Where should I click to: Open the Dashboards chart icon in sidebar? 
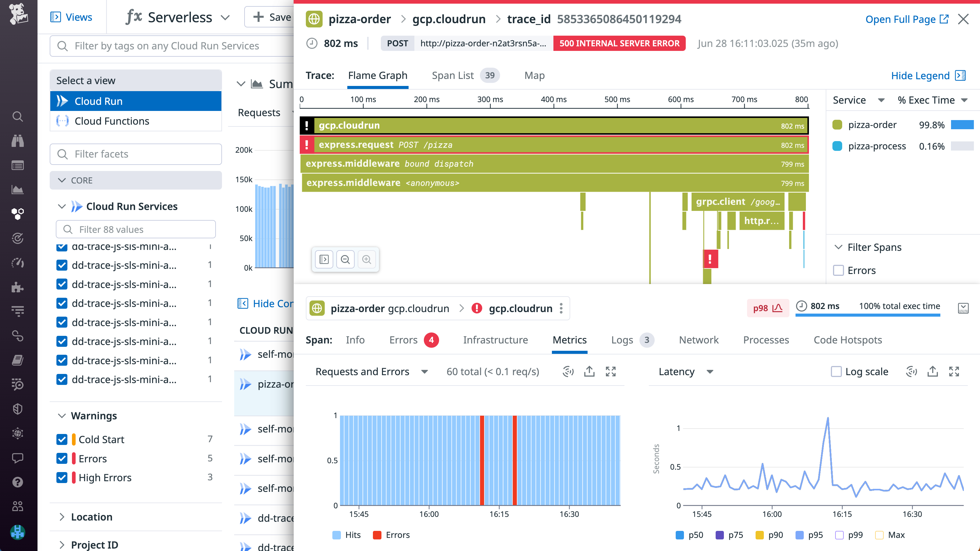tap(18, 189)
